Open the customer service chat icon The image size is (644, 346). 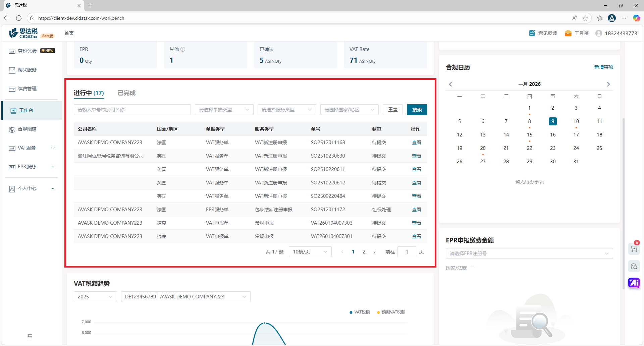pyautogui.click(x=634, y=266)
